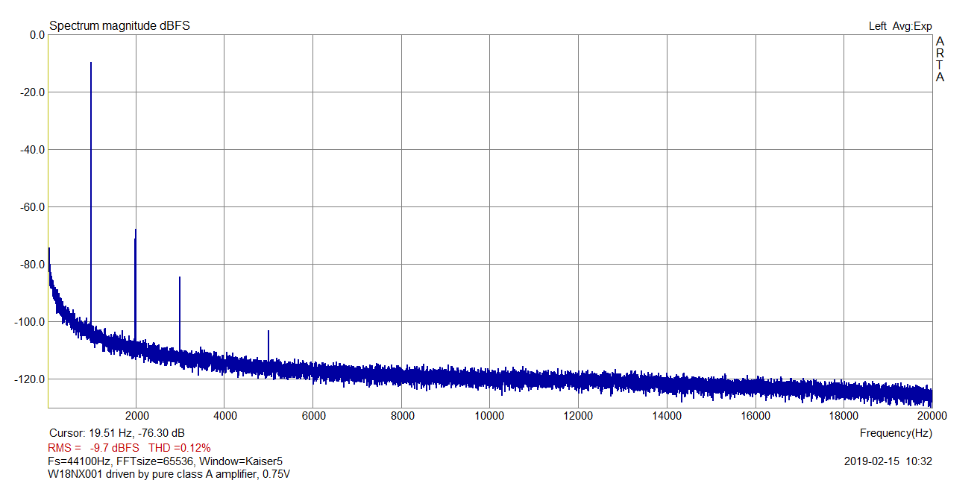Click the 18000 Hz axis tick label
The height and width of the screenshot is (483, 980).
coord(844,415)
